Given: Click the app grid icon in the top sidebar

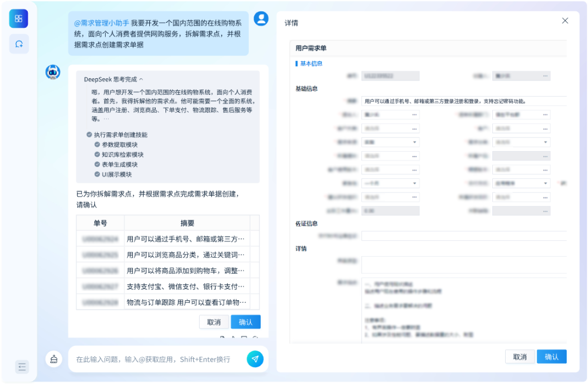Looking at the screenshot, I should 19,18.
